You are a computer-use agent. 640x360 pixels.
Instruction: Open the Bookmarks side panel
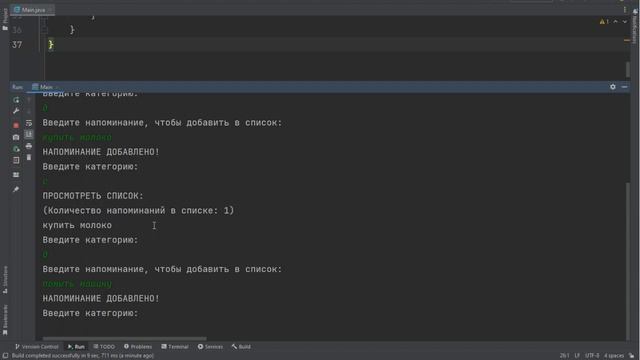click(x=5, y=320)
